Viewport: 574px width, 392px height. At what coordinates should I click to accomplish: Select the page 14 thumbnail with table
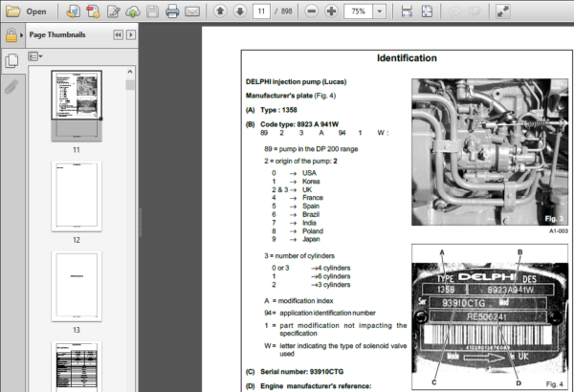click(x=77, y=366)
